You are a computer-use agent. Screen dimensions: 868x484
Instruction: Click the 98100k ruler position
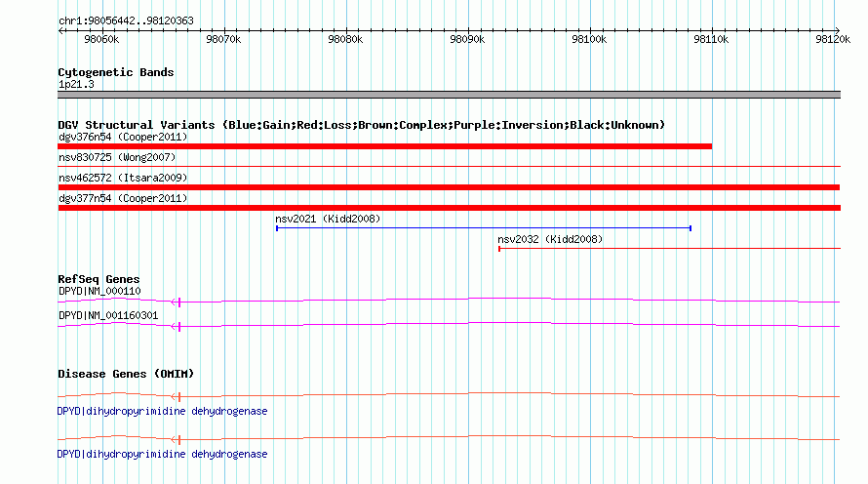click(589, 39)
